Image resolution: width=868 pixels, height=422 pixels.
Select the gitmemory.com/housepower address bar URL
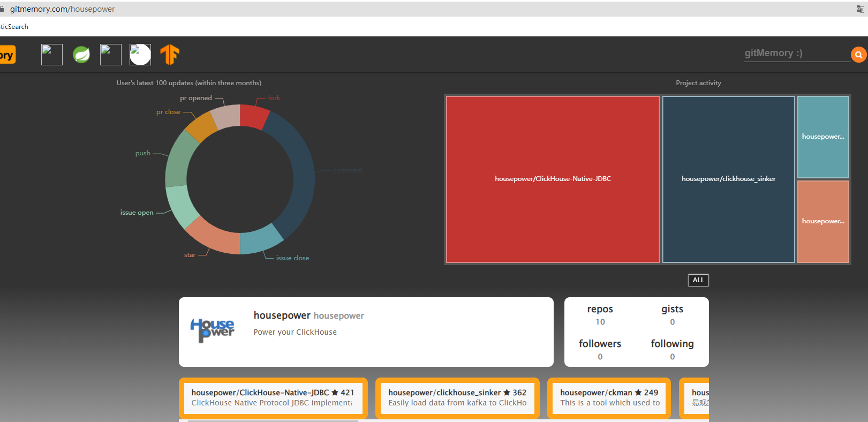coord(62,9)
